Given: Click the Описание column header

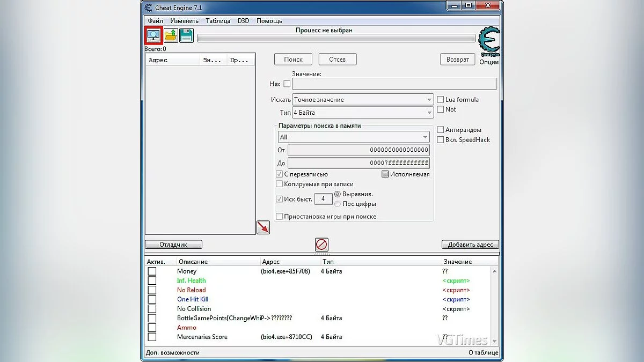Looking at the screenshot, I should (218, 262).
